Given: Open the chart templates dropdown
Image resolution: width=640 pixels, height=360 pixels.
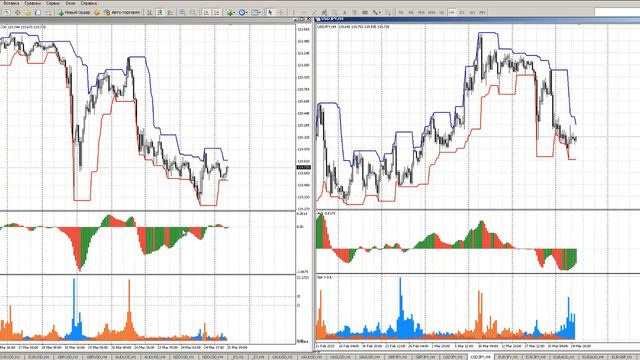Looking at the screenshot, I should click(256, 13).
